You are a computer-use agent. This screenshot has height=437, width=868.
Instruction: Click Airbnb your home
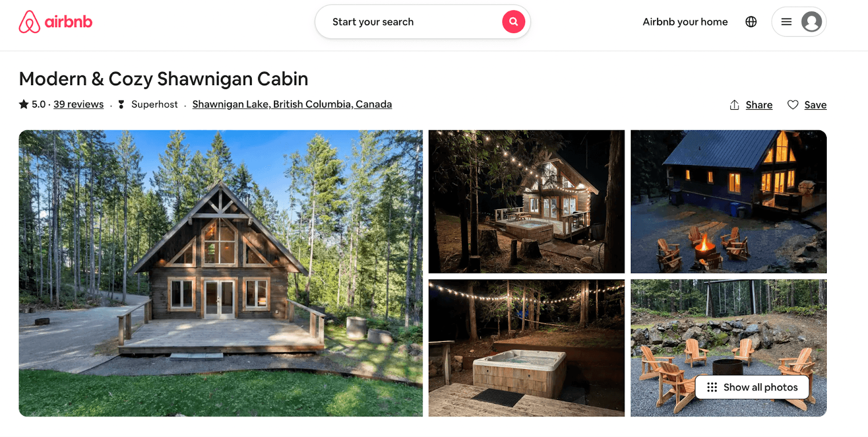pos(685,22)
